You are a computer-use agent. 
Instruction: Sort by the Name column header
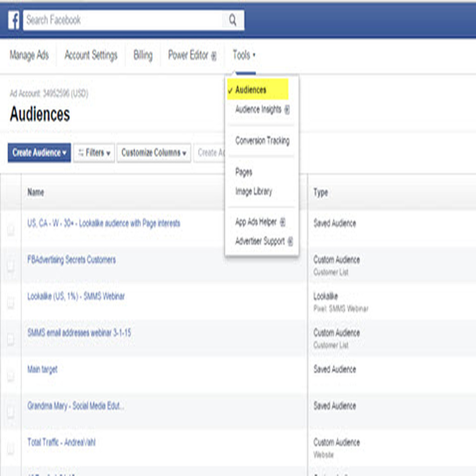pyautogui.click(x=36, y=192)
